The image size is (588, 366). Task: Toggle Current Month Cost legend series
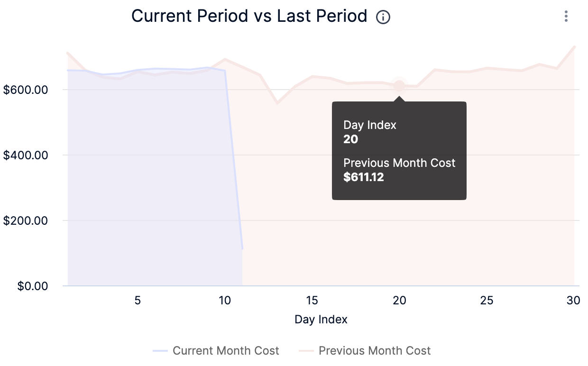tap(226, 351)
